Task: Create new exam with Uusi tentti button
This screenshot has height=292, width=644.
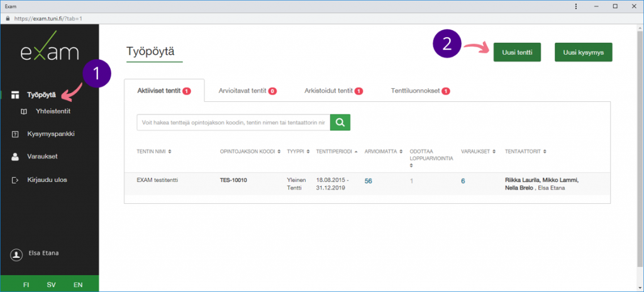Action: click(517, 53)
